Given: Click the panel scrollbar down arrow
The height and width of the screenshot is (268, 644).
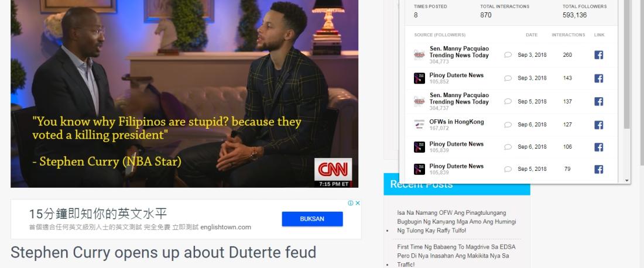Looking at the screenshot, I should pyautogui.click(x=627, y=181).
